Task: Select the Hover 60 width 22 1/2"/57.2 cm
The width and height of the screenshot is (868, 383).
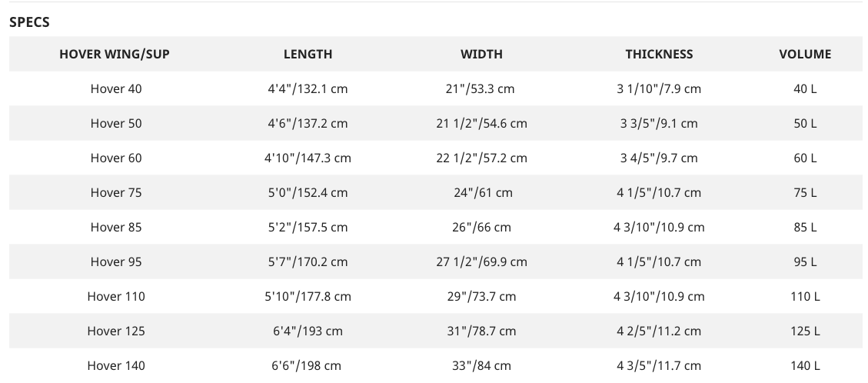Action: coord(481,158)
